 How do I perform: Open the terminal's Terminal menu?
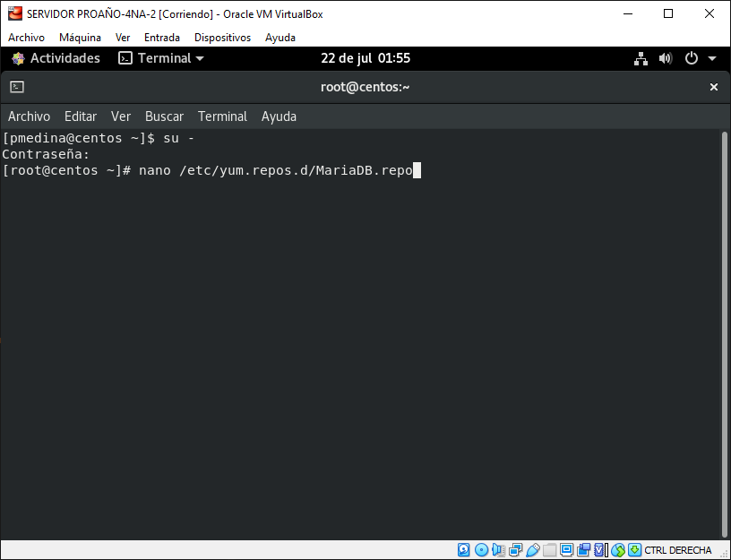pos(222,116)
